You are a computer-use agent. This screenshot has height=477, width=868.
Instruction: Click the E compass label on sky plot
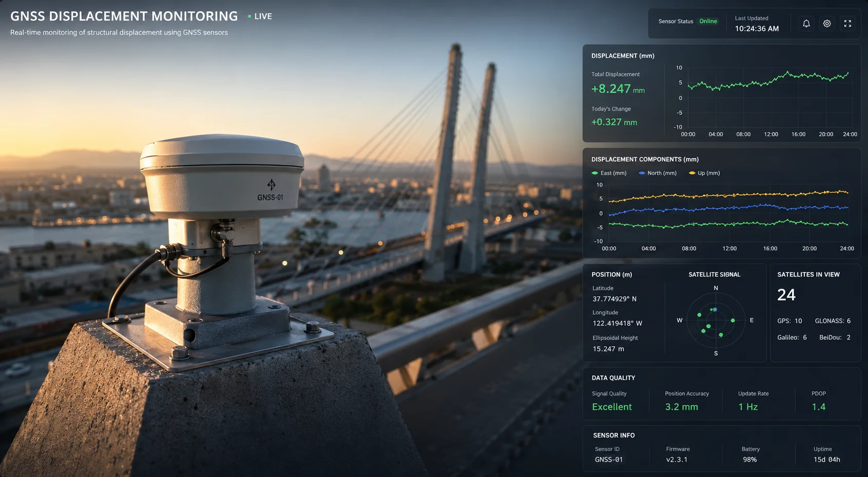pos(752,321)
